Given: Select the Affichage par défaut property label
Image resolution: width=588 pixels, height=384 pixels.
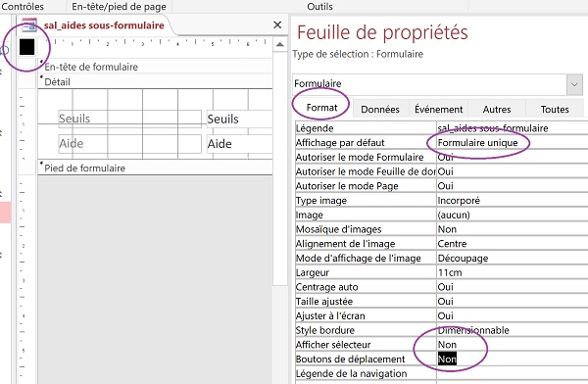Looking at the screenshot, I should [366, 142].
